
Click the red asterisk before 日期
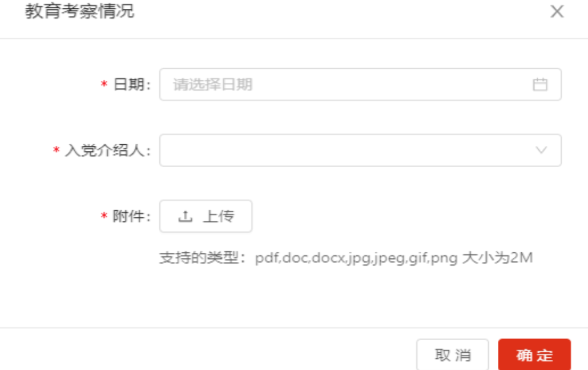click(104, 84)
